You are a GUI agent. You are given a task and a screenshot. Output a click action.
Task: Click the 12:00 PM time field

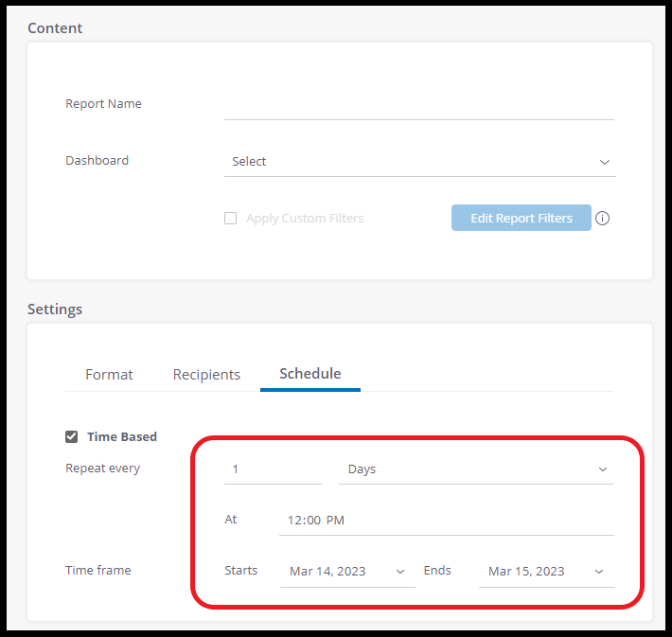(446, 520)
